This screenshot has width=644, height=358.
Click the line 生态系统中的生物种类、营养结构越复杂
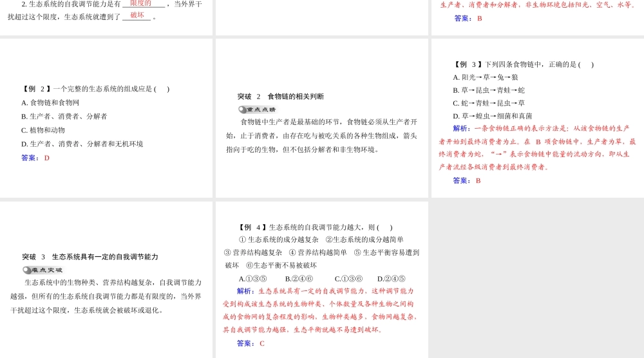(x=113, y=283)
